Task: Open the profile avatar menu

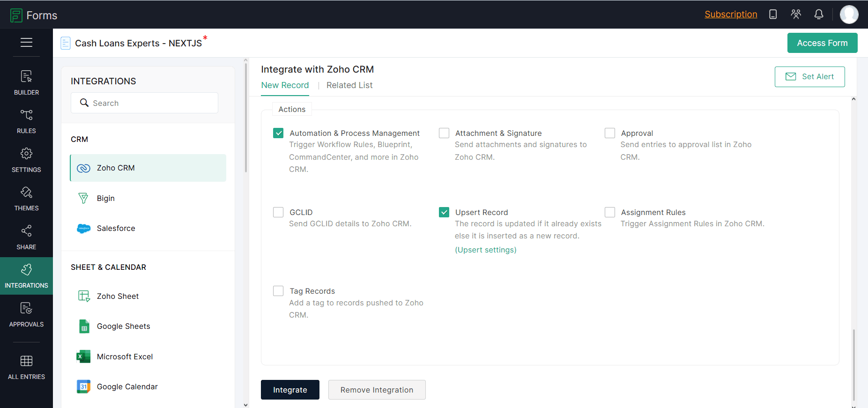Action: click(x=849, y=15)
